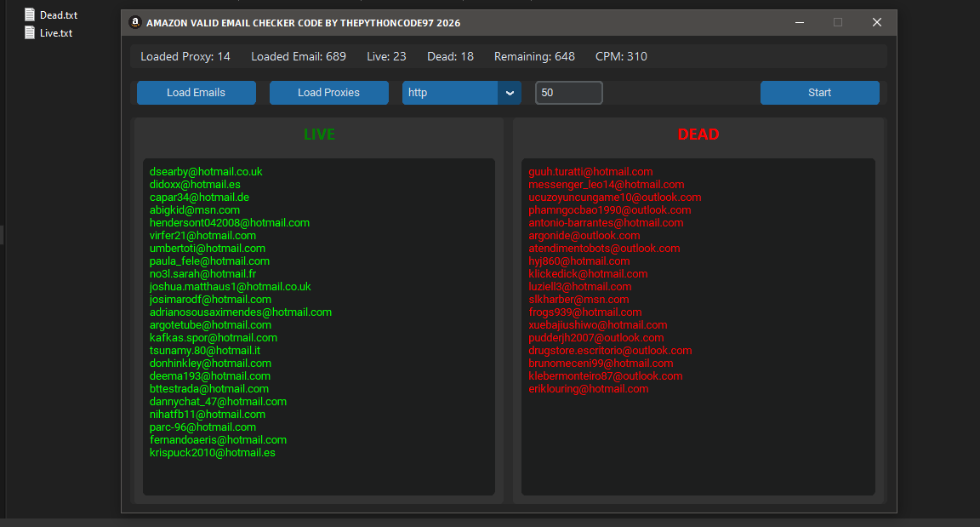
Task: Select argotetube@hotmail.com entry
Action: point(210,325)
